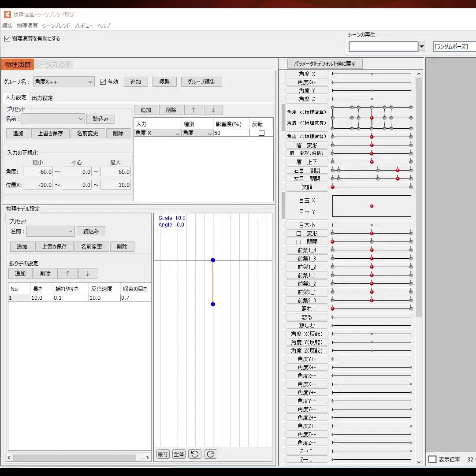Toggle the 表示倍率 checkbox

click(x=432, y=459)
